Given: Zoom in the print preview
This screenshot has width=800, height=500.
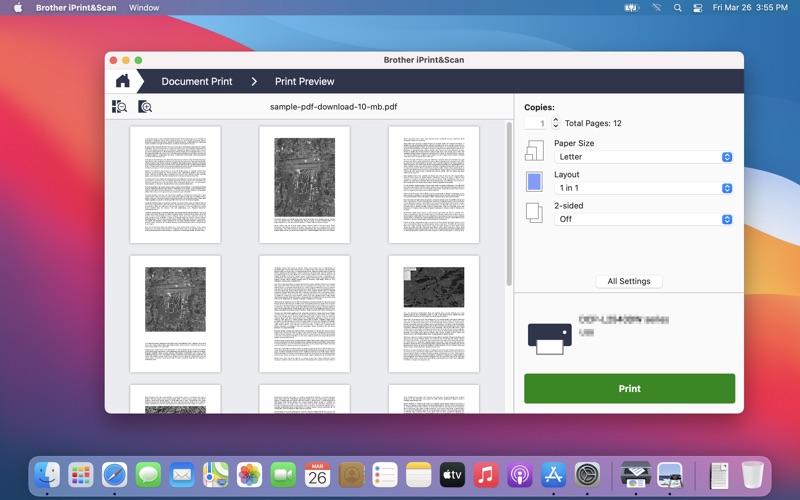Looking at the screenshot, I should [x=145, y=107].
